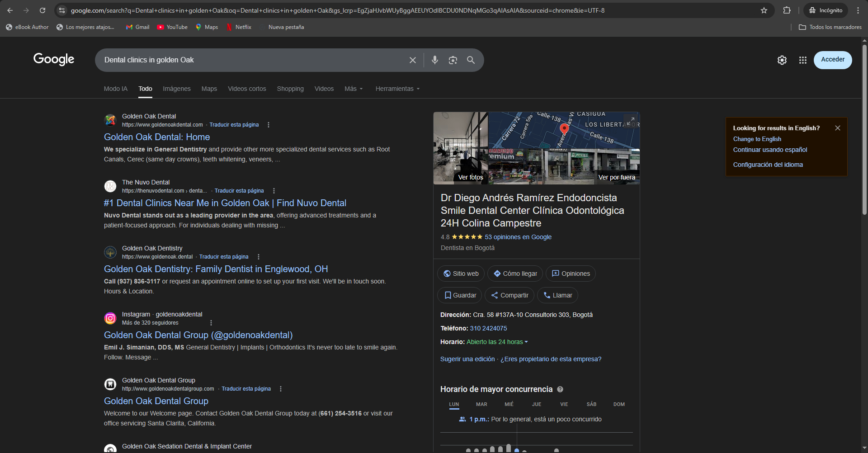Open 'Ver fotos' clinic photo thumbnail
Image resolution: width=868 pixels, height=453 pixels.
(x=461, y=148)
